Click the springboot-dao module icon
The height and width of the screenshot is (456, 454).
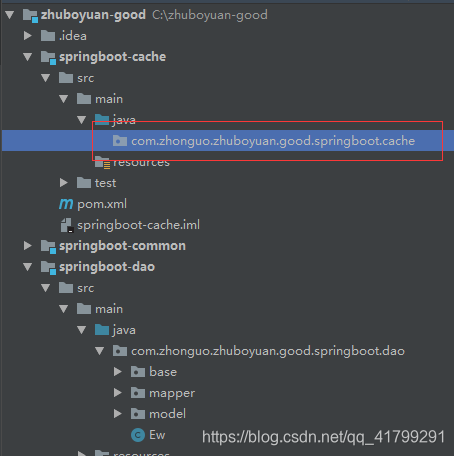tap(48, 268)
